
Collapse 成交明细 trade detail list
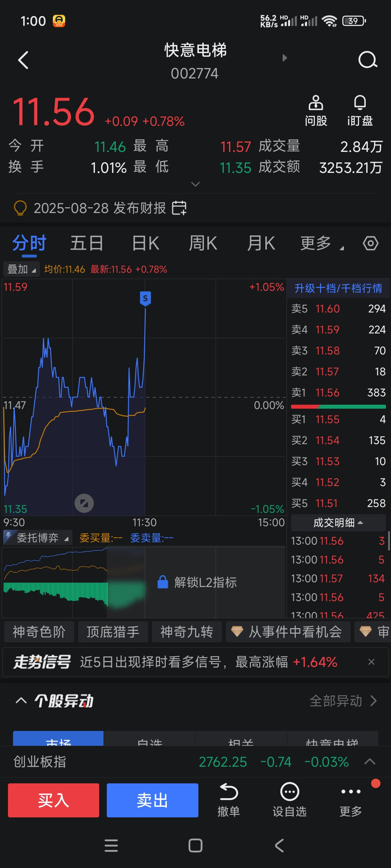(338, 523)
